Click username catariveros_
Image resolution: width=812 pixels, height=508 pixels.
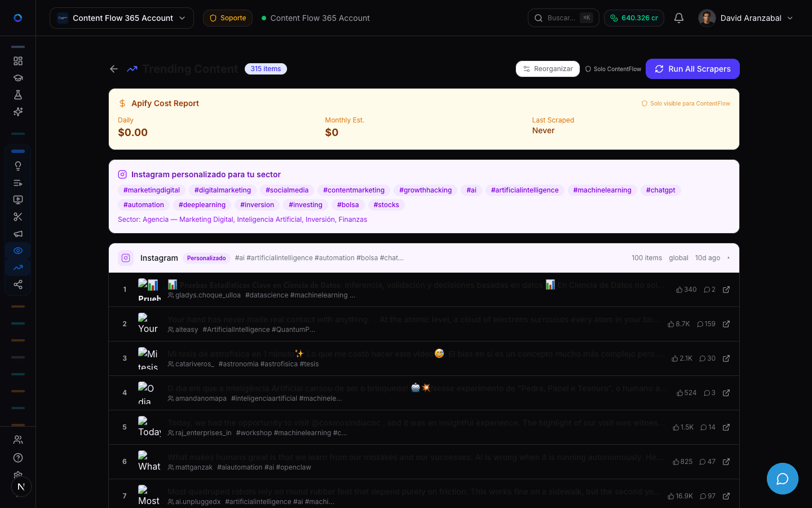tap(195, 364)
